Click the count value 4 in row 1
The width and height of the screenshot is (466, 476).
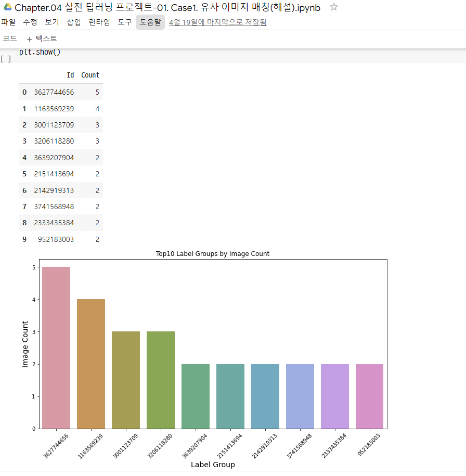tap(97, 109)
